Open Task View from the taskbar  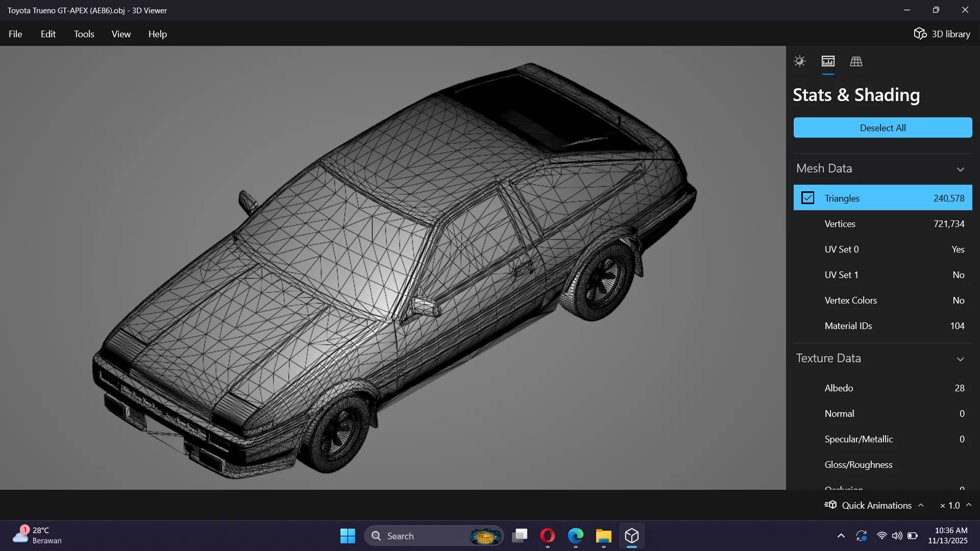520,536
